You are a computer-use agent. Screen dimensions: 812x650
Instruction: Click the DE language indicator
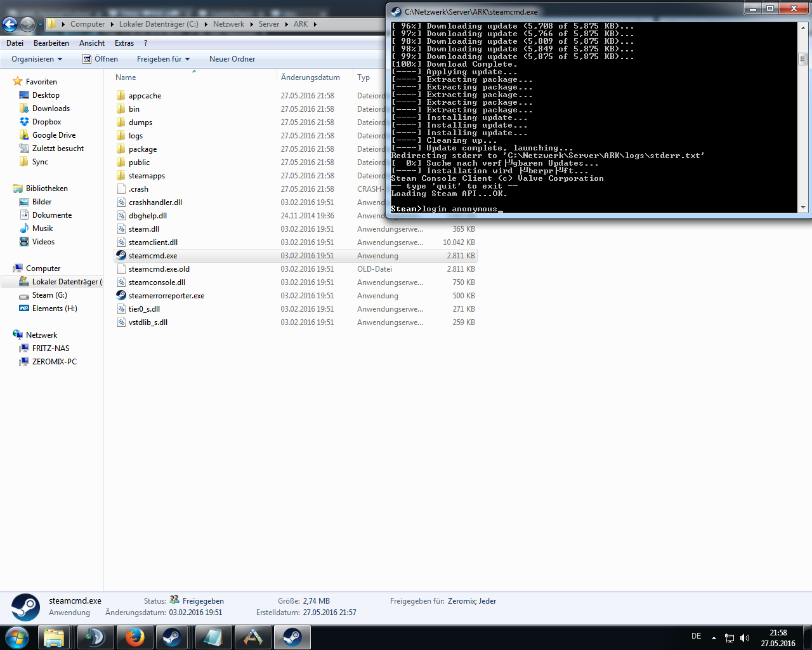point(697,636)
